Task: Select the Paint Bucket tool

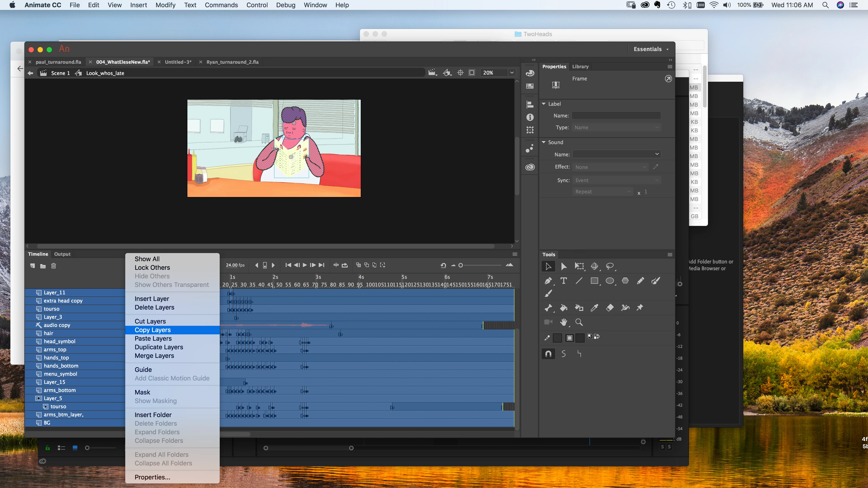Action: point(563,307)
